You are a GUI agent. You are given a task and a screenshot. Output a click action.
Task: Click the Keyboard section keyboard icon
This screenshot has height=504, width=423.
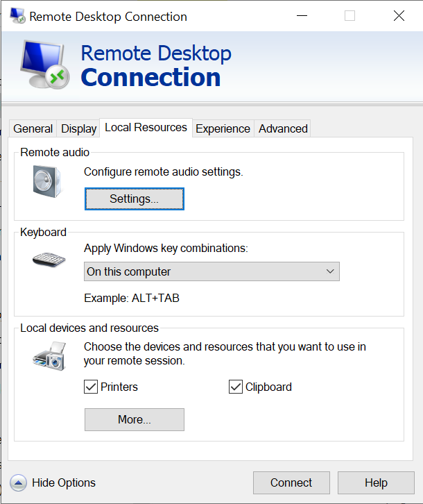pyautogui.click(x=49, y=260)
